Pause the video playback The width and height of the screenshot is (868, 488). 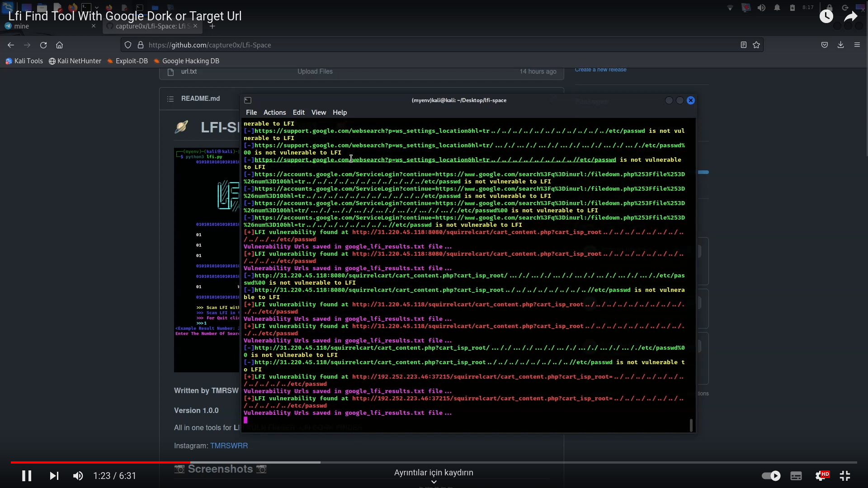click(x=27, y=476)
